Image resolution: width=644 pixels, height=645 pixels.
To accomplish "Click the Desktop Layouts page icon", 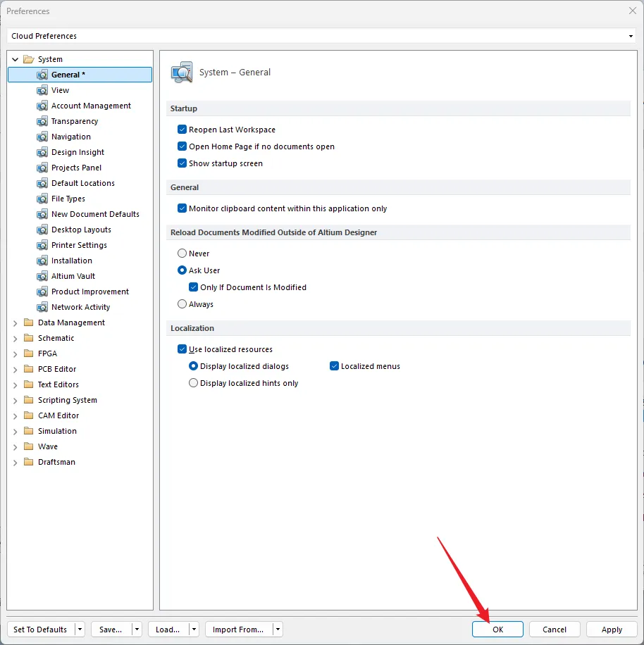I will (x=42, y=230).
